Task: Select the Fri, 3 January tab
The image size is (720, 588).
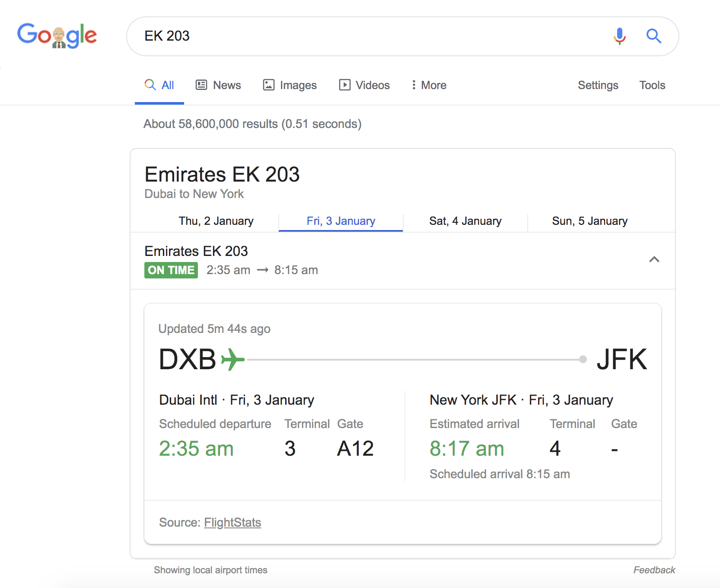Action: pos(341,221)
